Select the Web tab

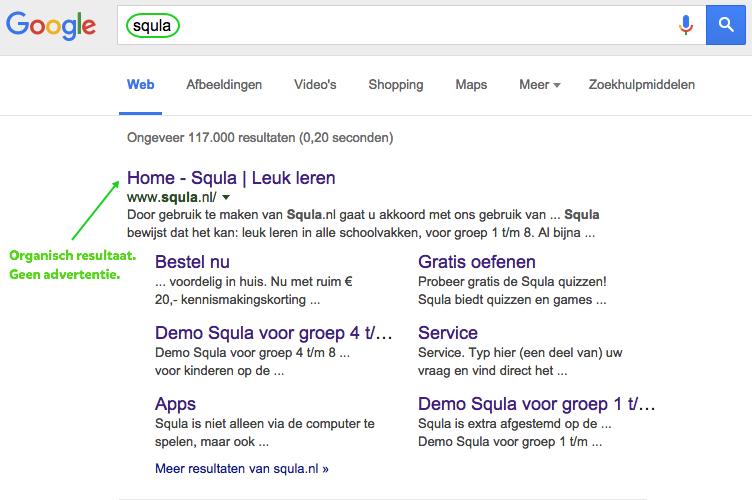(140, 85)
